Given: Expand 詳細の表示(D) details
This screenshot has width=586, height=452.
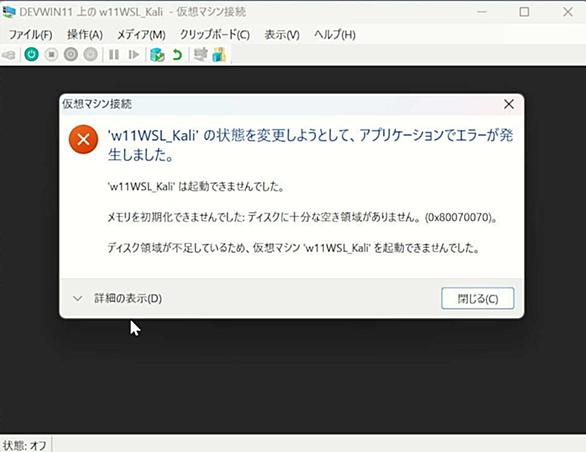Looking at the screenshot, I should tap(117, 298).
